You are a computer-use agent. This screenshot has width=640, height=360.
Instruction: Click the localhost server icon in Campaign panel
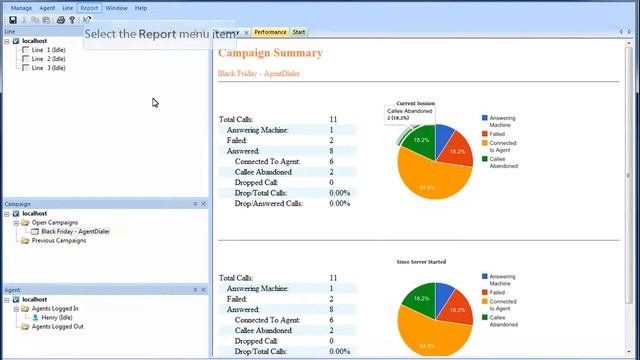point(16,213)
